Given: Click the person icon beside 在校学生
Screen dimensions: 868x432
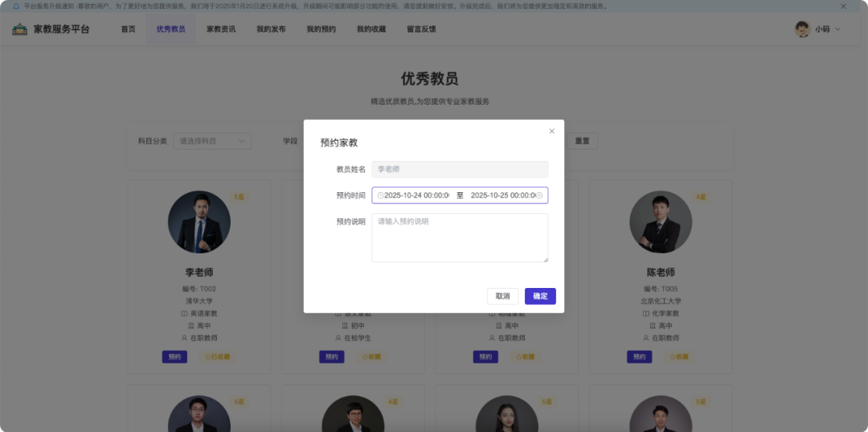Looking at the screenshot, I should [x=338, y=338].
